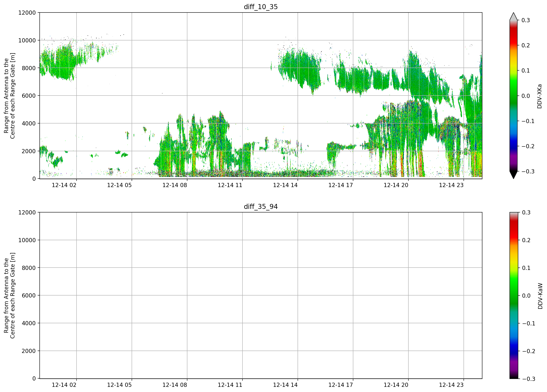The height and width of the screenshot is (392, 547).
Task: Click the 12-14 14 x-tick under diff_35_94
Action: (x=285, y=385)
